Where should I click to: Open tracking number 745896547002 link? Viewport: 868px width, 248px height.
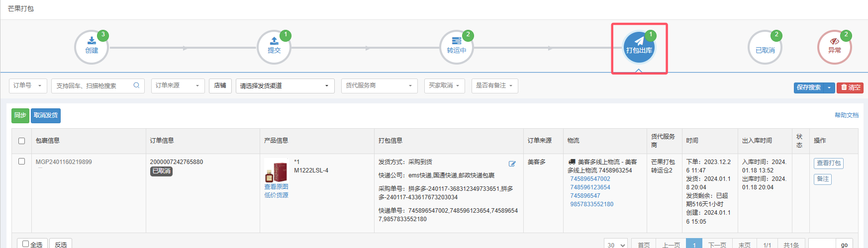[x=590, y=179]
